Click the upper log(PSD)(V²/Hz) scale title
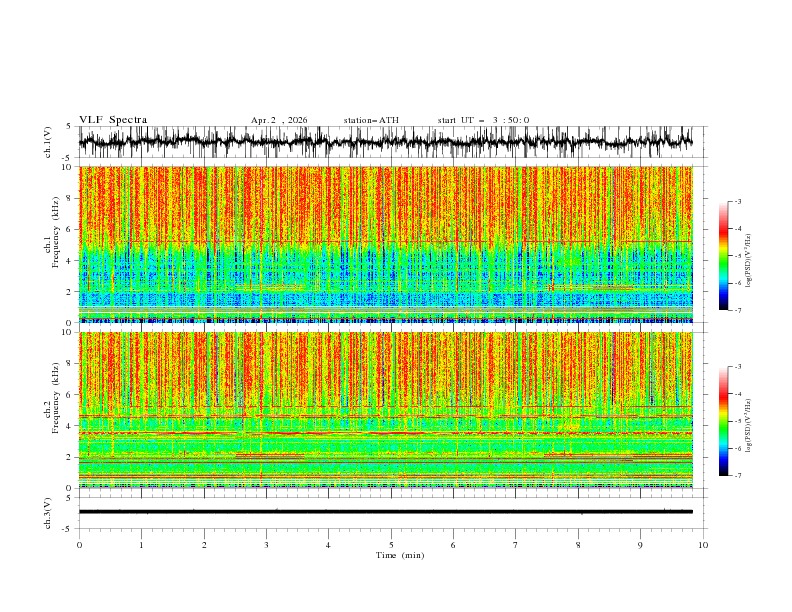 tap(748, 261)
